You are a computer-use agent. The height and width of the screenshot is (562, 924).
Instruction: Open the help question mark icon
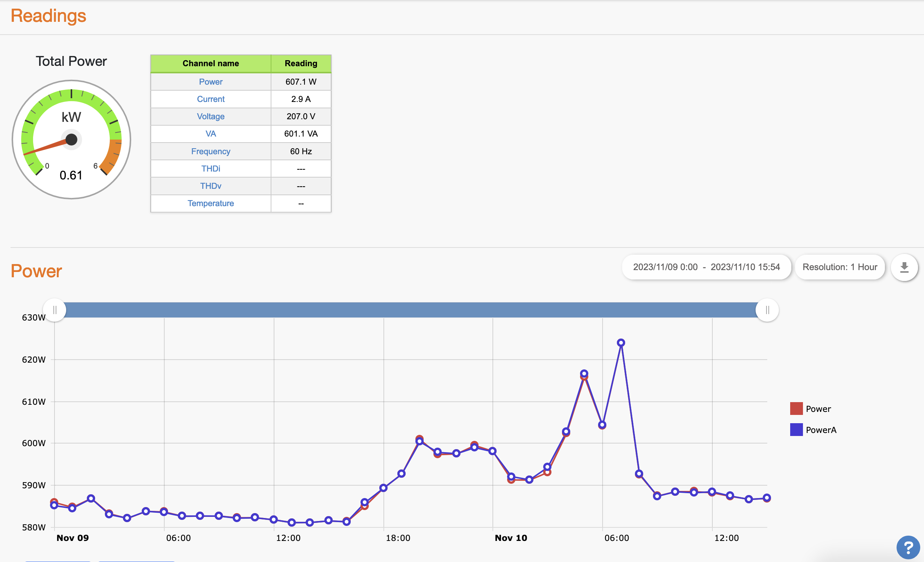pos(908,547)
